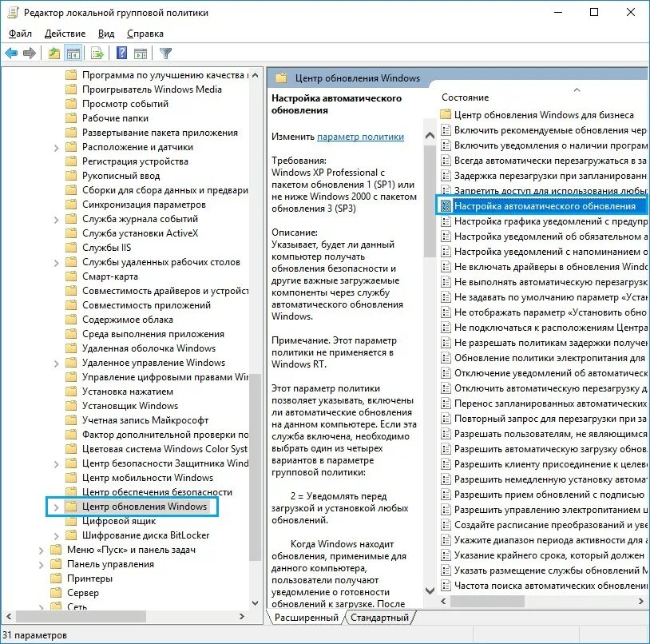Click tree pane scroll down arrow
Image resolution: width=650 pixels, height=644 pixels.
(x=256, y=603)
